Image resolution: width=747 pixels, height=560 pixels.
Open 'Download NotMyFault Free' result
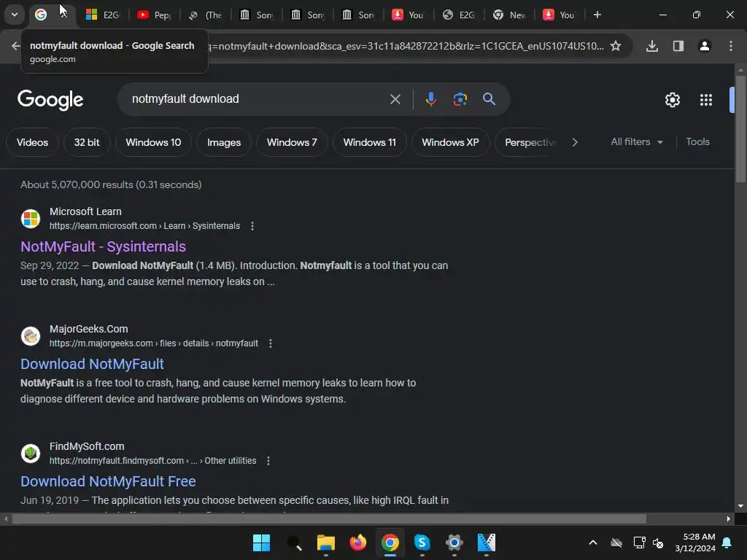click(108, 481)
